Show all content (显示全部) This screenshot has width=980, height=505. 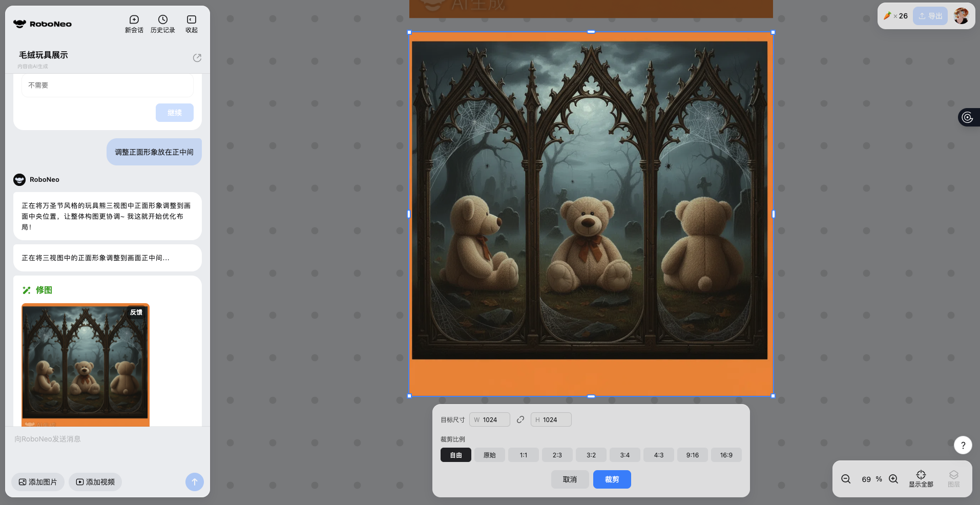(921, 478)
